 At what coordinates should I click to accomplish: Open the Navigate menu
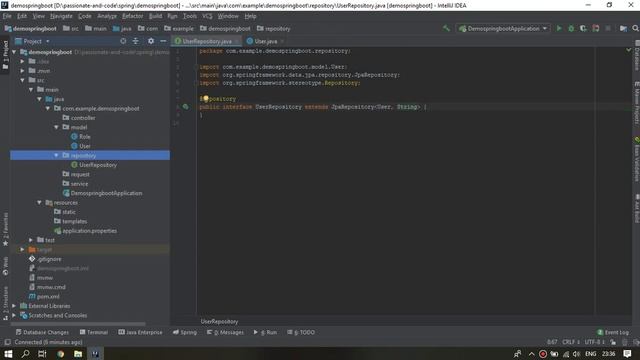point(61,16)
